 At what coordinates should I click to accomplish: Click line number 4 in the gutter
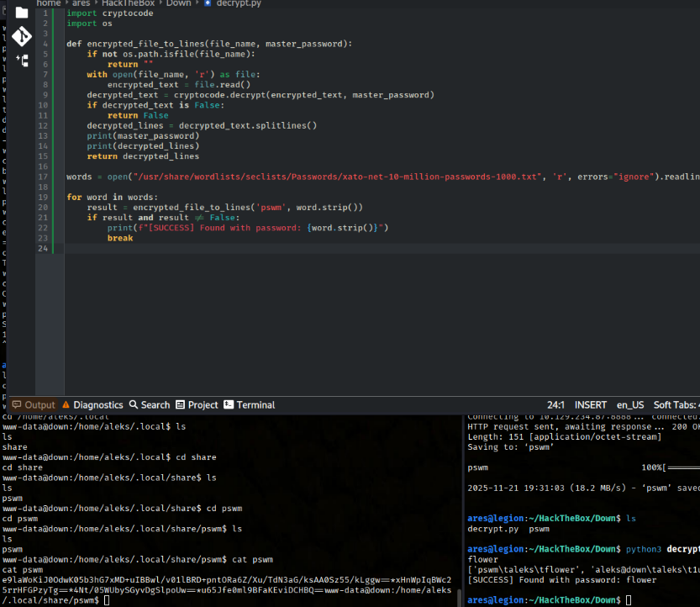45,44
